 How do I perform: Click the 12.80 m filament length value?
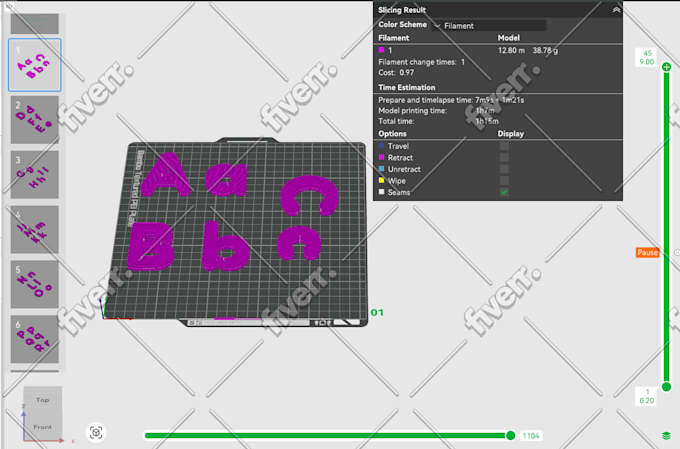point(511,50)
